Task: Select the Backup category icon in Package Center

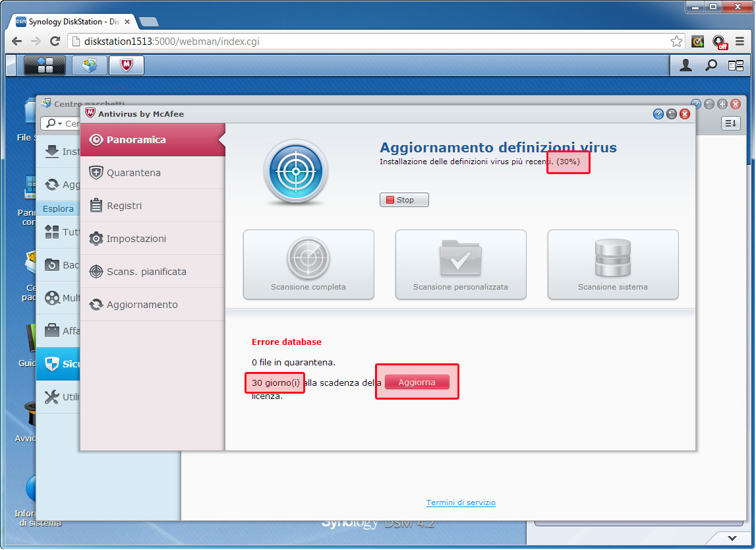Action: (51, 265)
